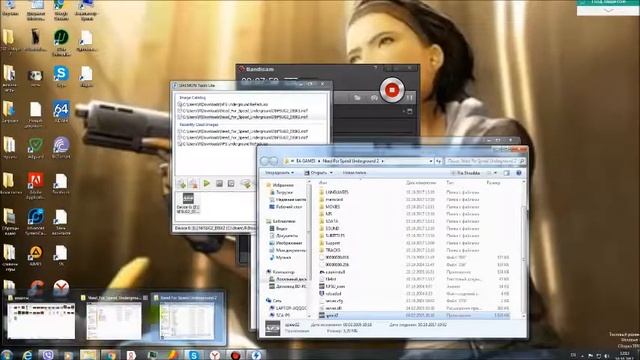Select Локальный диск in navigation pane
Screen dimensions: 640x360
(288, 279)
